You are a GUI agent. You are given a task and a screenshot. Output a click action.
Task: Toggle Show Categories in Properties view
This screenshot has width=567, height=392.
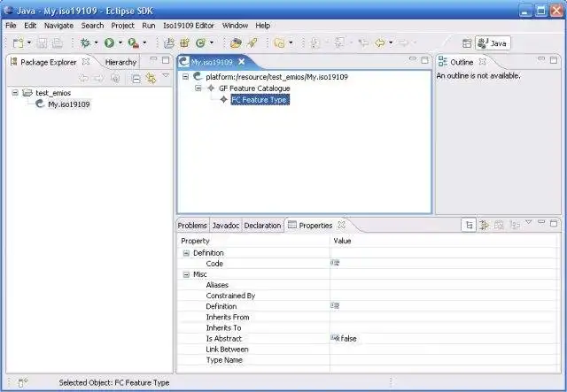click(469, 226)
